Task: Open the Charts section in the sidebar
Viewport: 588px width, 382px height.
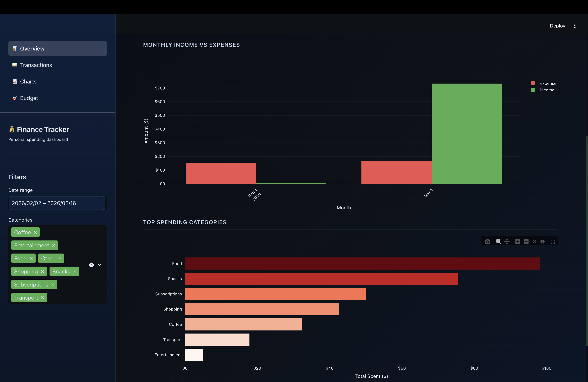Action: (28, 81)
